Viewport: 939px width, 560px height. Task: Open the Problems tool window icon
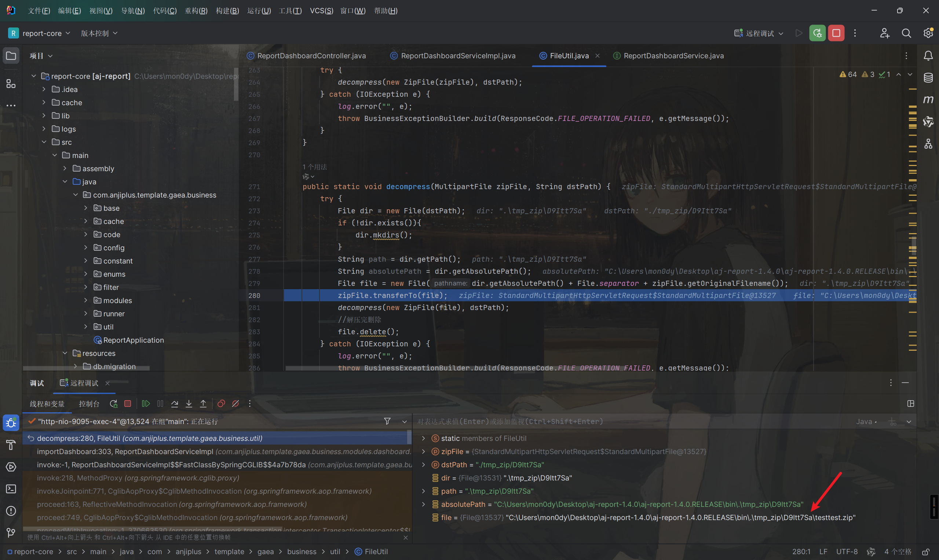[x=11, y=511]
